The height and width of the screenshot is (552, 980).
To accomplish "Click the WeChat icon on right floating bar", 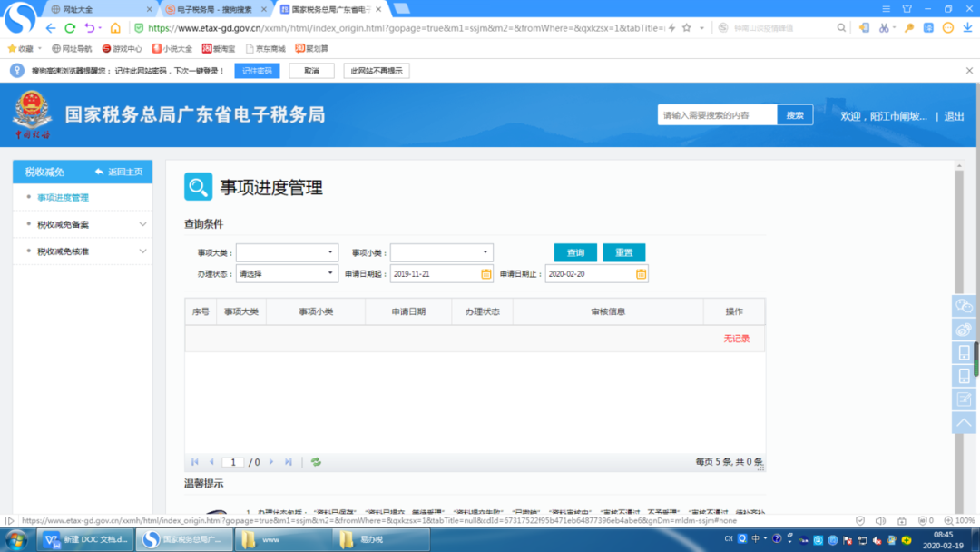I will coord(964,306).
